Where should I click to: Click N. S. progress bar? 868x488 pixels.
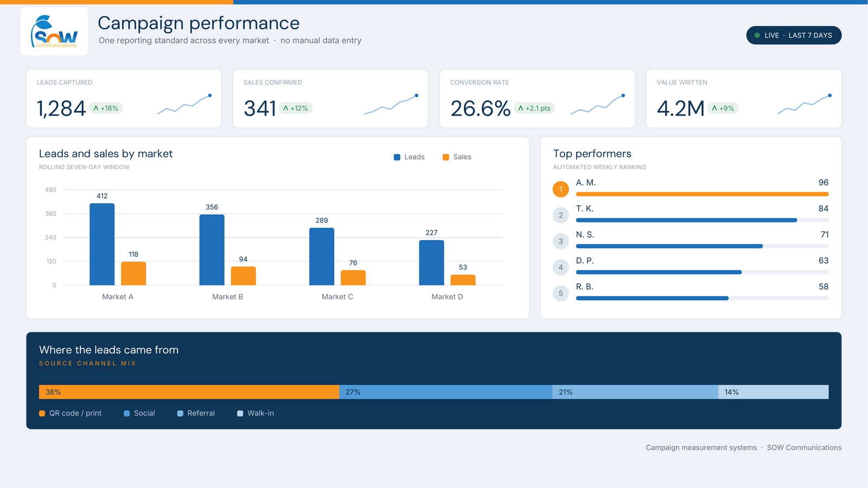pyautogui.click(x=702, y=246)
